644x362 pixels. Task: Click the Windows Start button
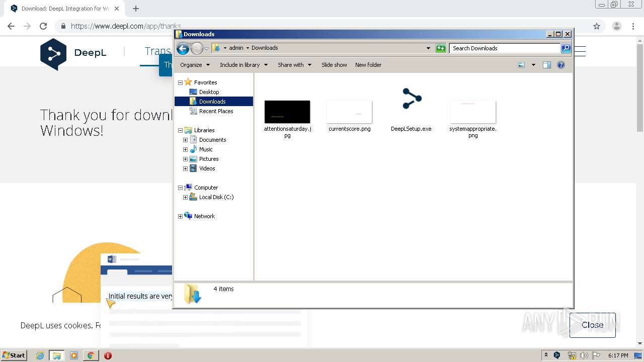[14, 355]
